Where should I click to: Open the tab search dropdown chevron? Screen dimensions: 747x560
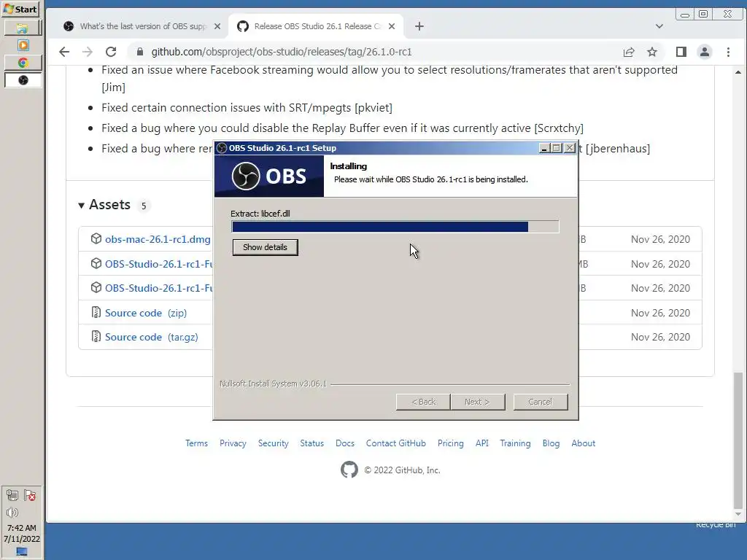(659, 26)
